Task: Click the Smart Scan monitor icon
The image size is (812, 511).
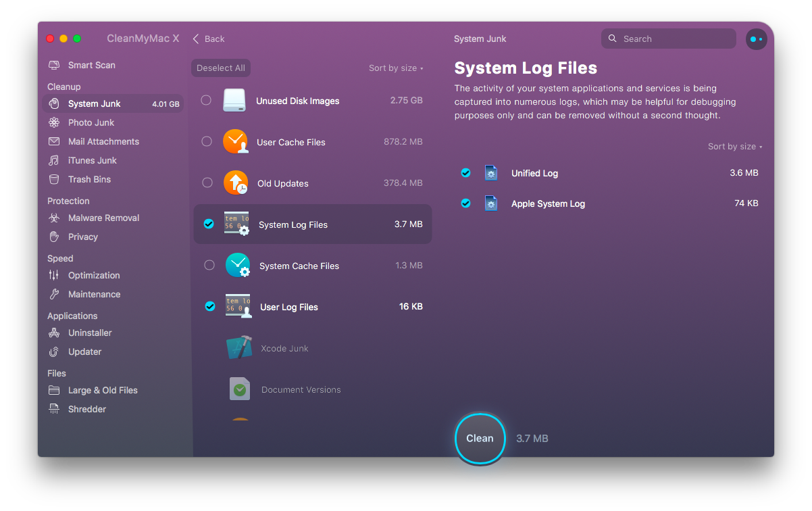Action: tap(54, 66)
